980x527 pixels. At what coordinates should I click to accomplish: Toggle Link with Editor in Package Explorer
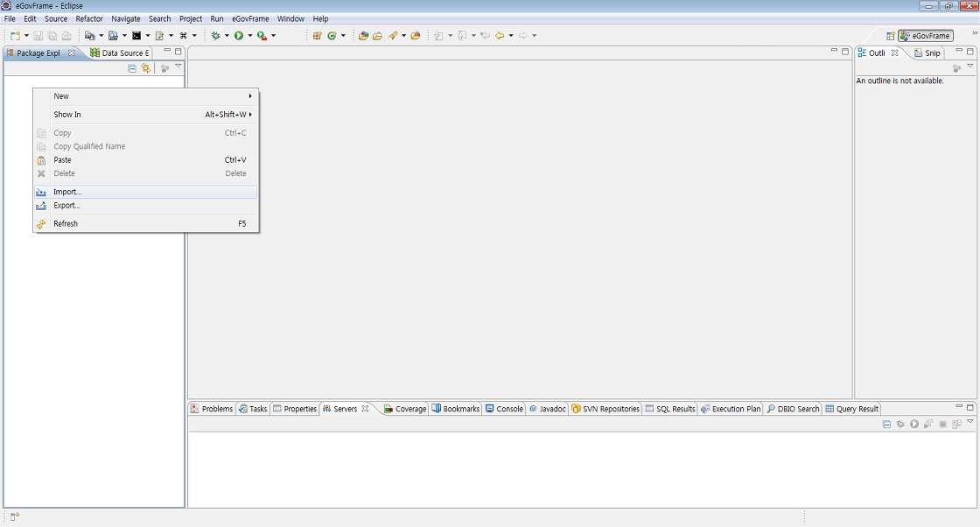point(145,68)
